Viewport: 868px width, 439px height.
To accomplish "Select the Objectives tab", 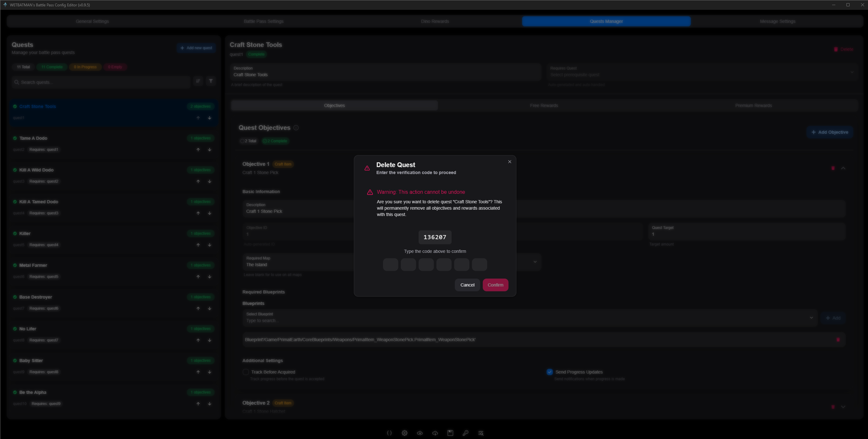I will [334, 105].
